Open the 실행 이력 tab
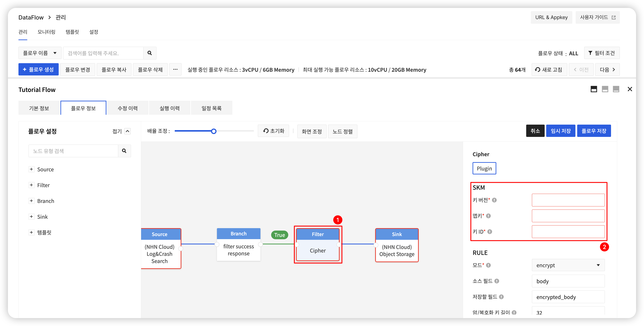 point(169,108)
